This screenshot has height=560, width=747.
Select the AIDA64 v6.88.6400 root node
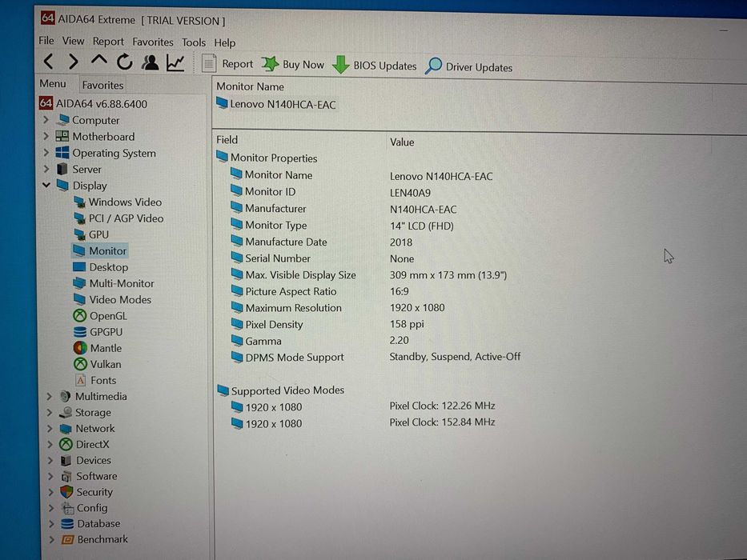[94, 103]
